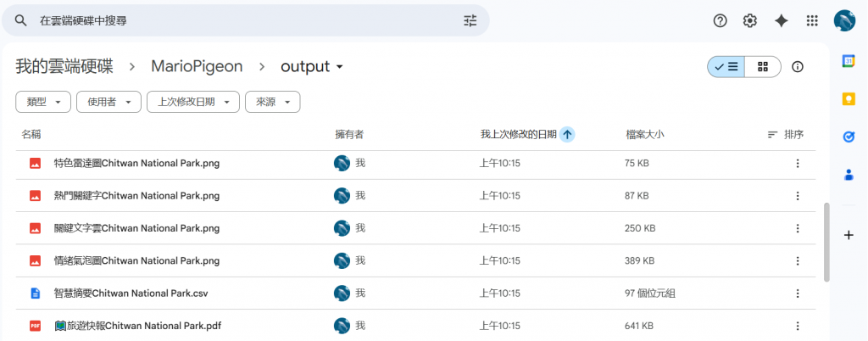The height and width of the screenshot is (341, 868).
Task: Open the 排序 sort menu
Action: [x=786, y=135]
